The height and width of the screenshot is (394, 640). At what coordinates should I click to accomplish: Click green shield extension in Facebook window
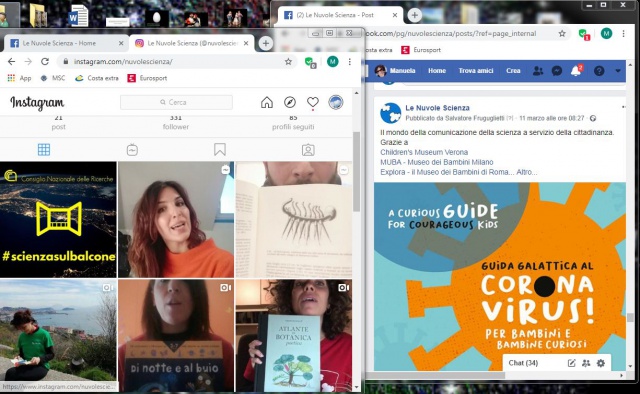click(584, 34)
